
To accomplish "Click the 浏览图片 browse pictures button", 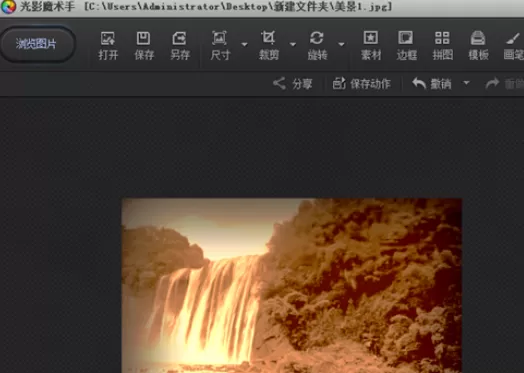I will pyautogui.click(x=37, y=44).
